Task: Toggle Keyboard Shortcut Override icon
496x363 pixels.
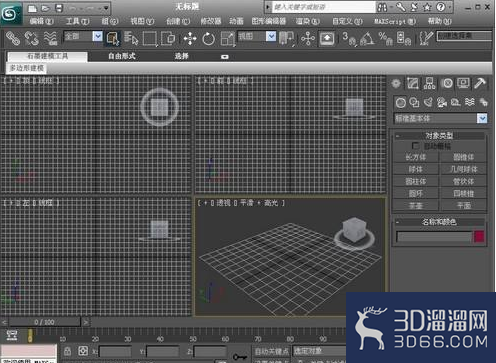Action: [327, 39]
